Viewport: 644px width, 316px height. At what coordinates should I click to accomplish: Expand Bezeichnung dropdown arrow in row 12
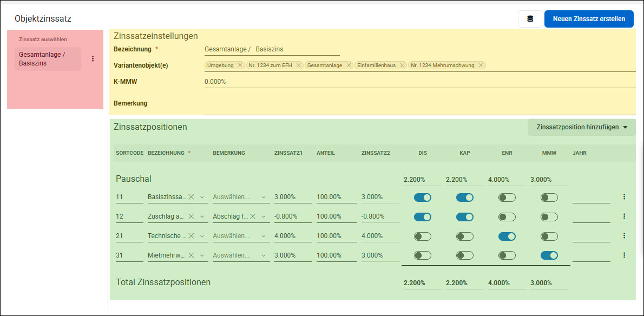tap(202, 216)
